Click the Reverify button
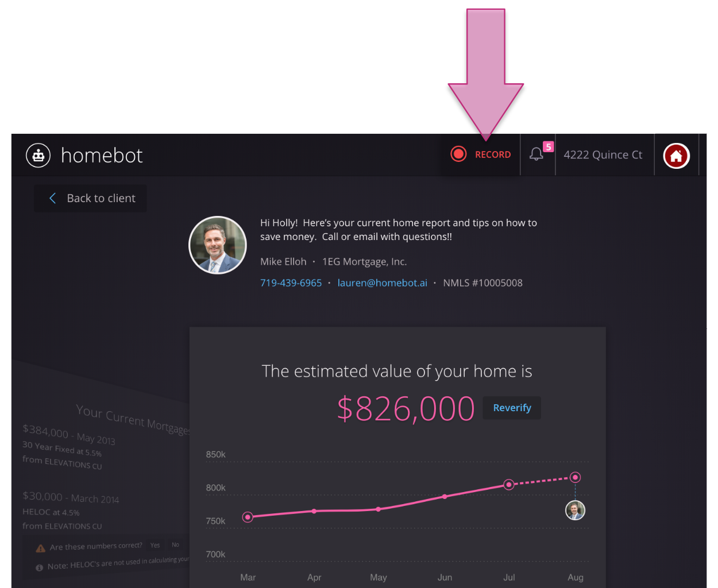The image size is (718, 588). click(x=512, y=408)
